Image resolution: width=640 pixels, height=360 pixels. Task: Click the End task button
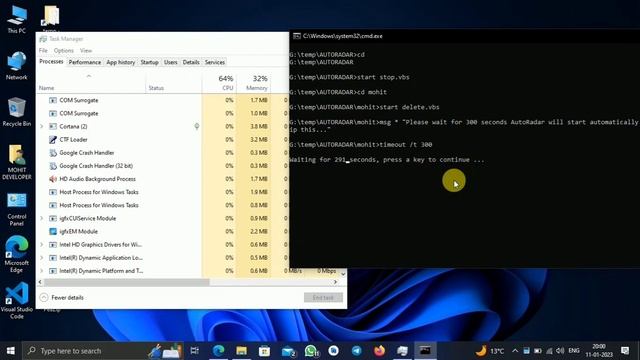323,298
